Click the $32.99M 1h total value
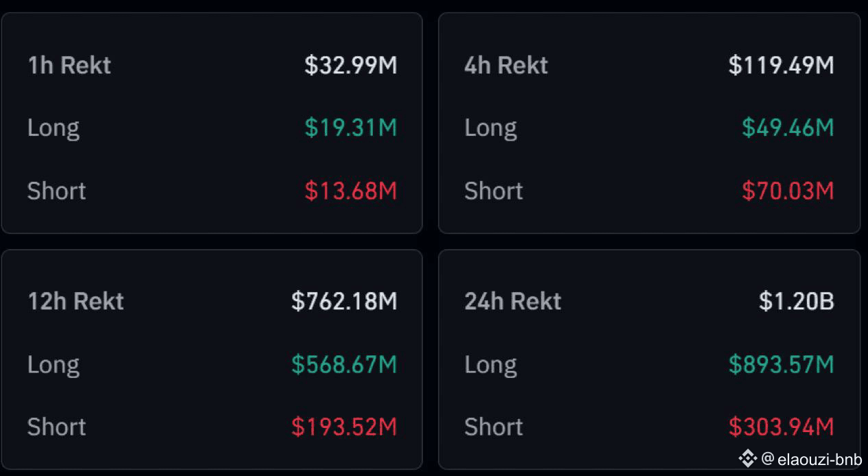This screenshot has width=868, height=476. point(351,65)
